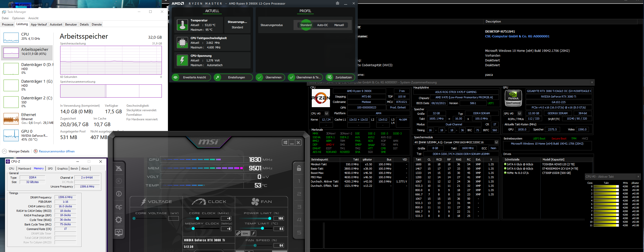Click Erweiterte Ansicht button in Ryzen Master
This screenshot has height=252, width=644.
tap(191, 77)
